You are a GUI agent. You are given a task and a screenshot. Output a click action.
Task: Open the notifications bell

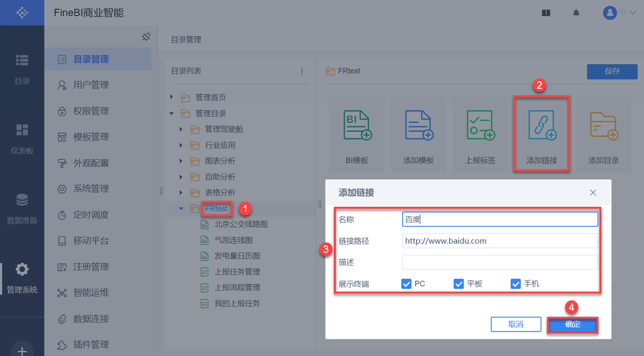coord(576,13)
